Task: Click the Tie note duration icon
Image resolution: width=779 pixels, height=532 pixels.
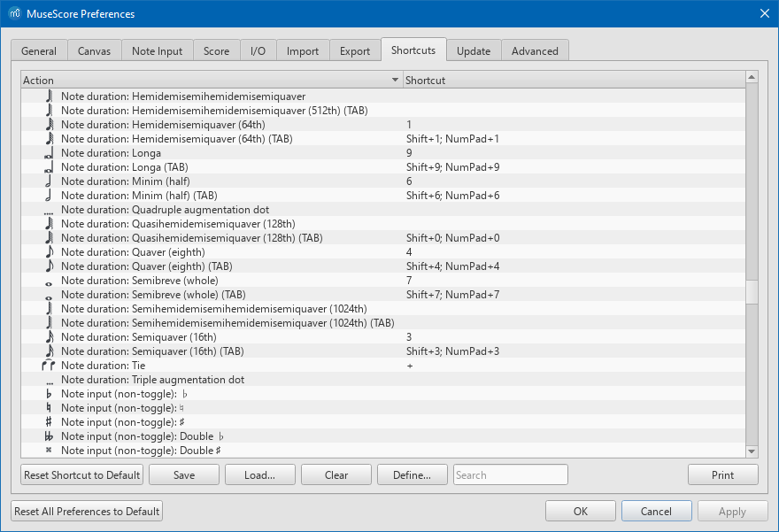Action: click(48, 366)
